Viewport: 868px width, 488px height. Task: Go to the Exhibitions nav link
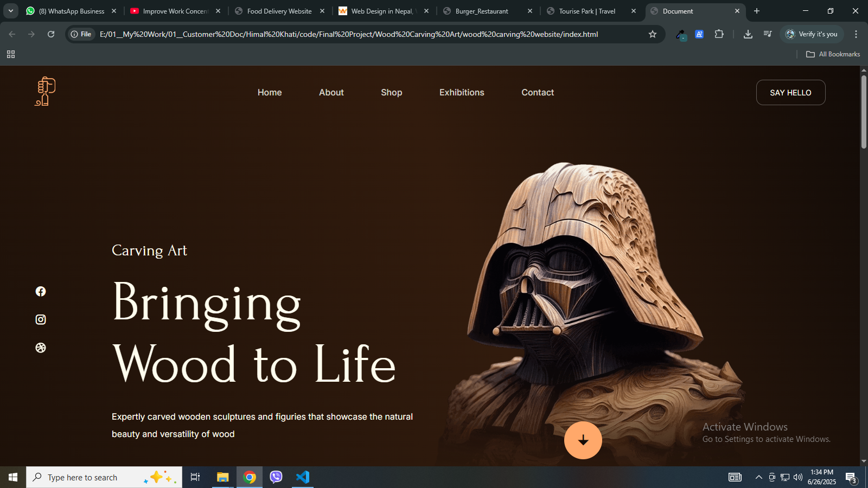(462, 93)
